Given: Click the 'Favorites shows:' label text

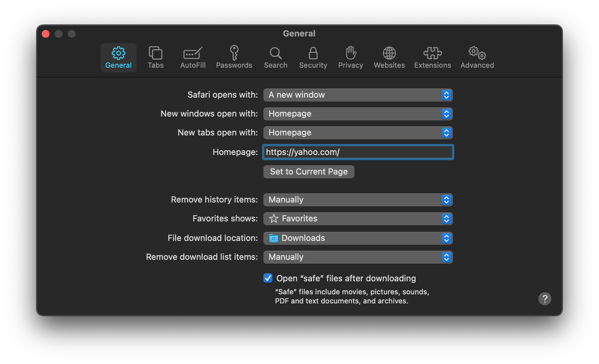Looking at the screenshot, I should [225, 218].
